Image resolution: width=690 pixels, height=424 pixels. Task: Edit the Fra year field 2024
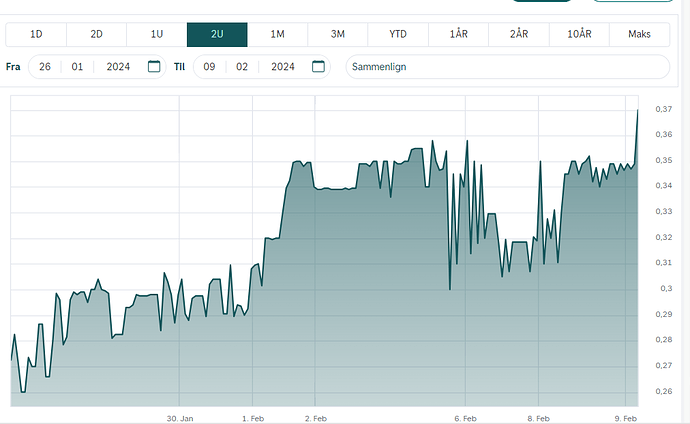(x=118, y=67)
